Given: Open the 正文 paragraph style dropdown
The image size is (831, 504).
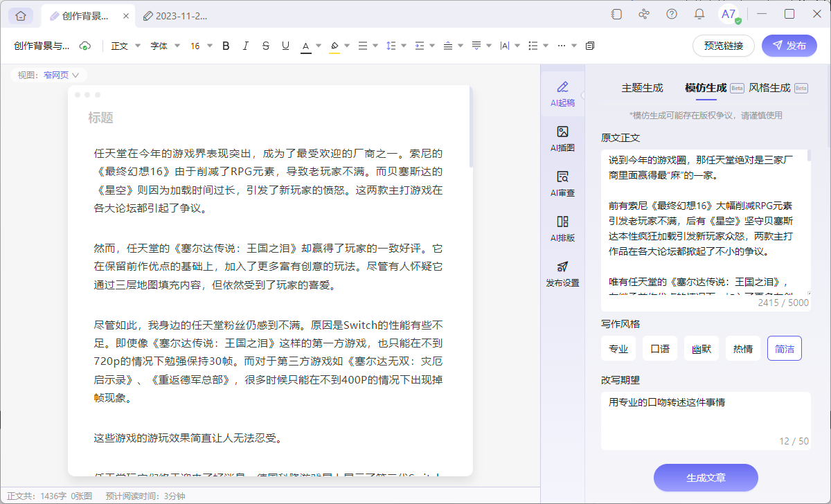Looking at the screenshot, I should coord(125,46).
